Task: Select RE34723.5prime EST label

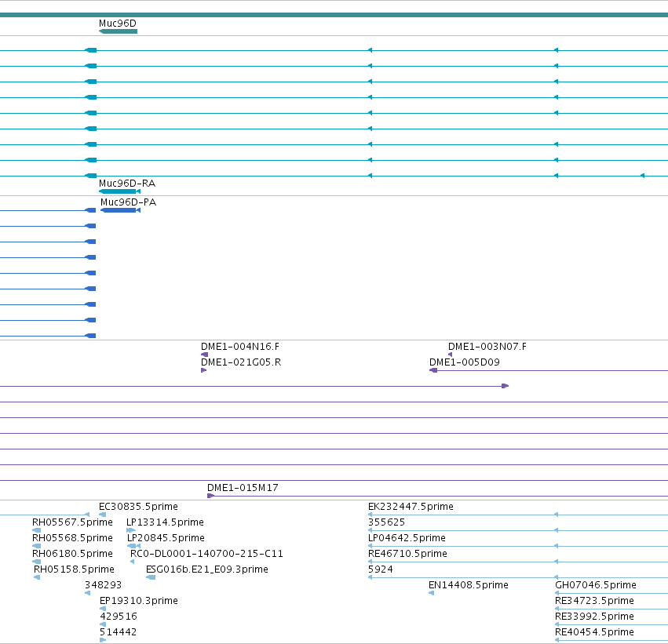Action: click(x=594, y=601)
